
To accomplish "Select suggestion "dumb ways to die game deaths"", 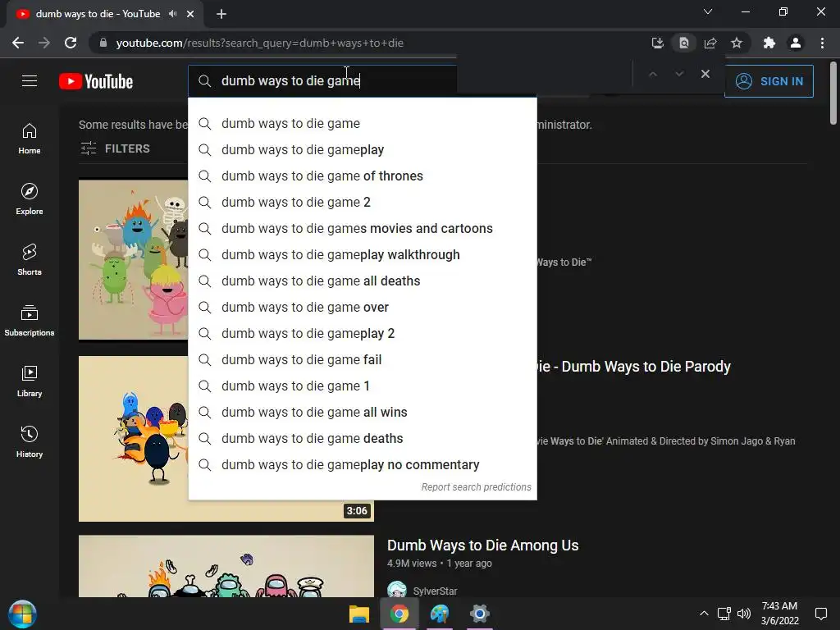I will (363, 438).
